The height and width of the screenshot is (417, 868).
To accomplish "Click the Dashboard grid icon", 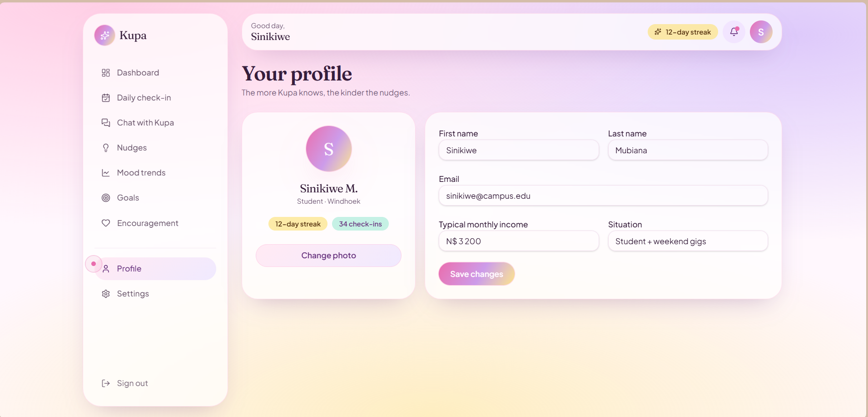I will 106,73.
